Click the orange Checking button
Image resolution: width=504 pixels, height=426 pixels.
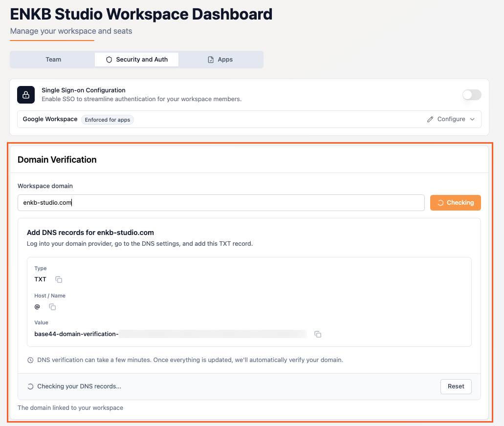(x=455, y=202)
